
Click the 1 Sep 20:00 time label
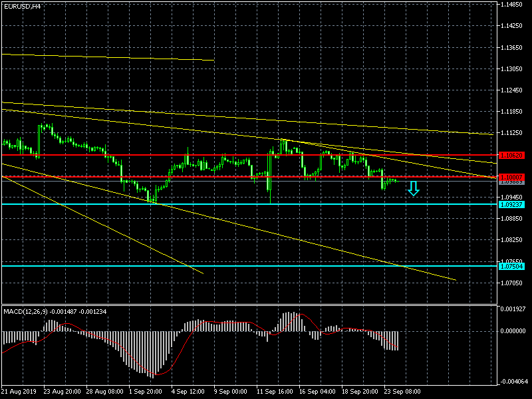(x=146, y=392)
